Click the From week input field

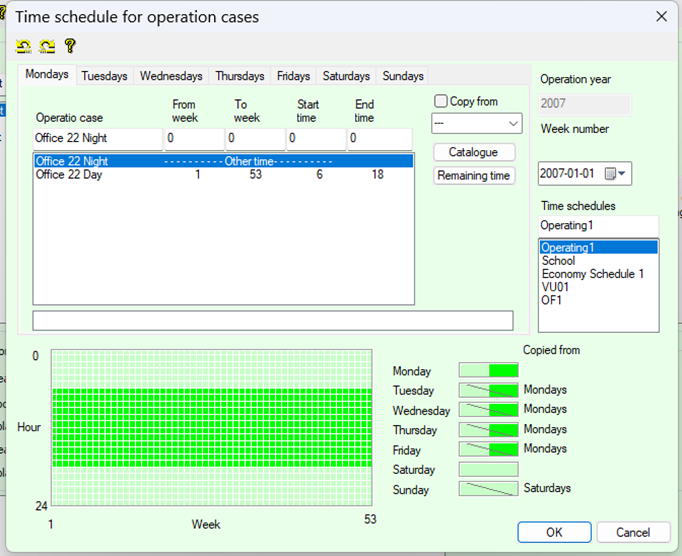(x=194, y=139)
